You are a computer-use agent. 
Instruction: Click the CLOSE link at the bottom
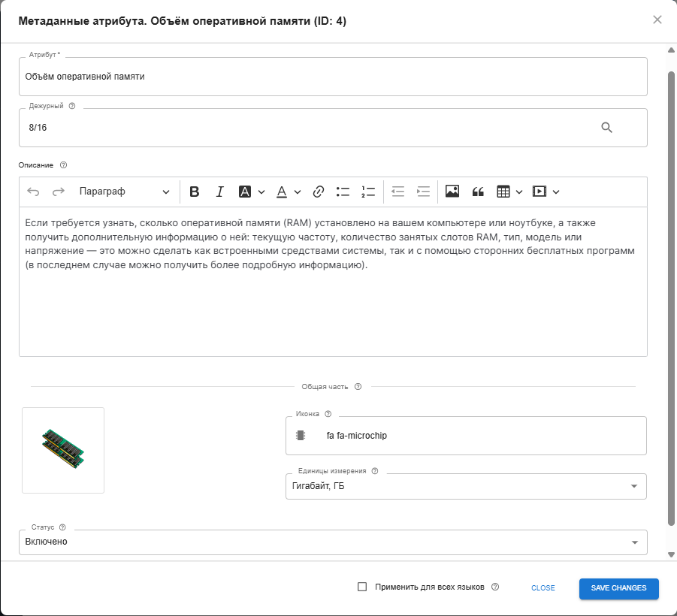(543, 588)
